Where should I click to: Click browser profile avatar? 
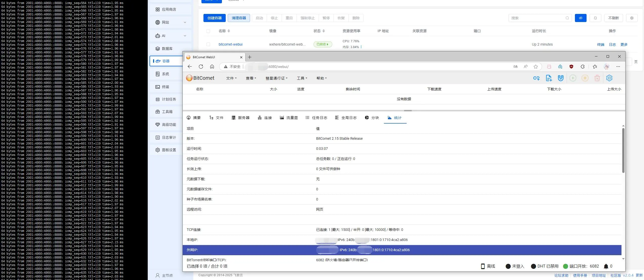607,67
